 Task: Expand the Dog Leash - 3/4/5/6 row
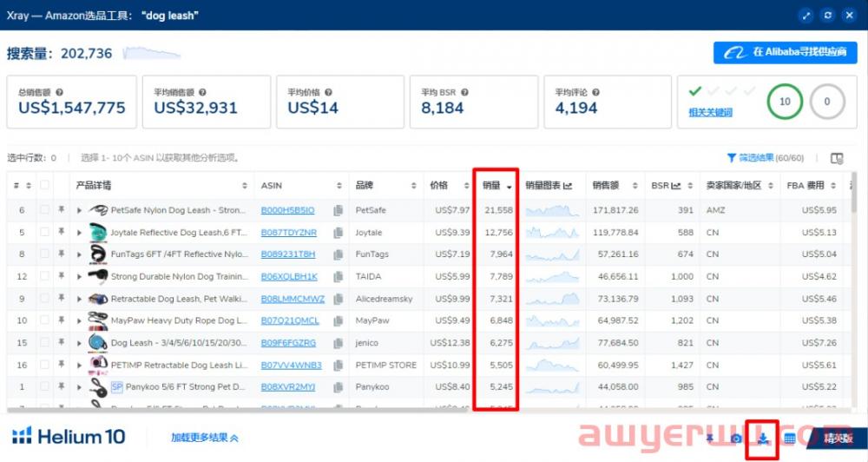pyautogui.click(x=79, y=343)
